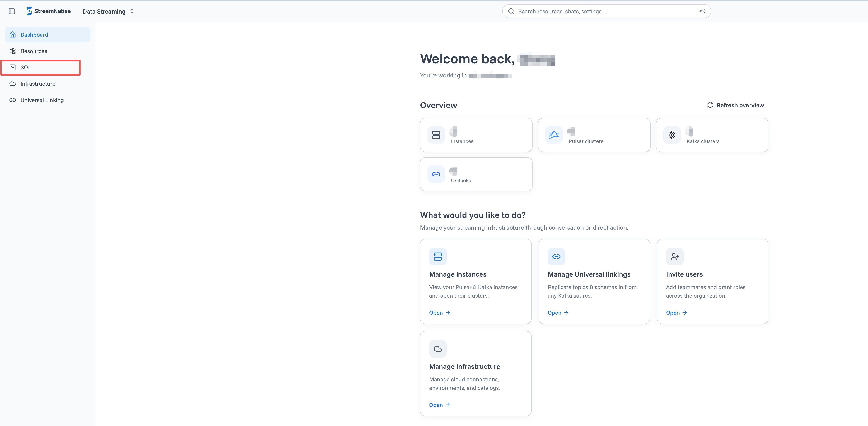Click the Dashboard home icon
The image size is (868, 426).
tap(13, 35)
